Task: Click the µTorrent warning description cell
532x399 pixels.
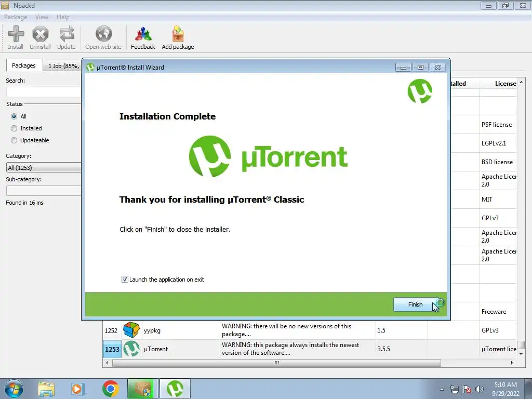Action: coord(298,349)
